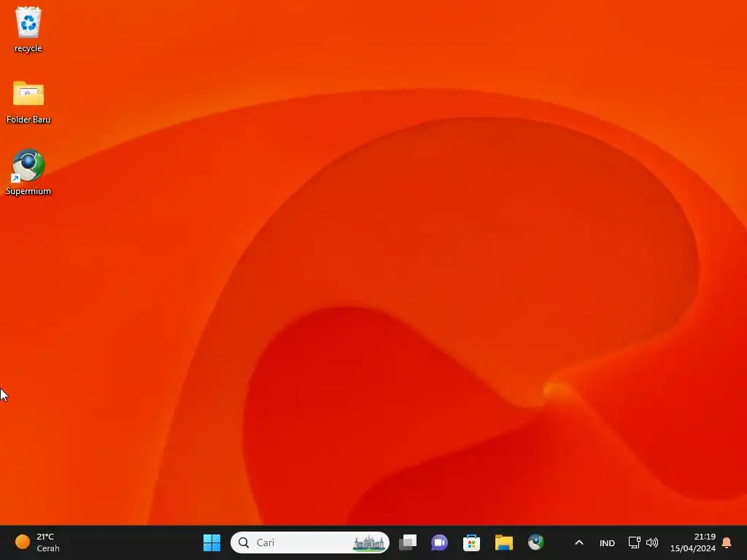Open File Explorer from taskbar

pos(503,542)
